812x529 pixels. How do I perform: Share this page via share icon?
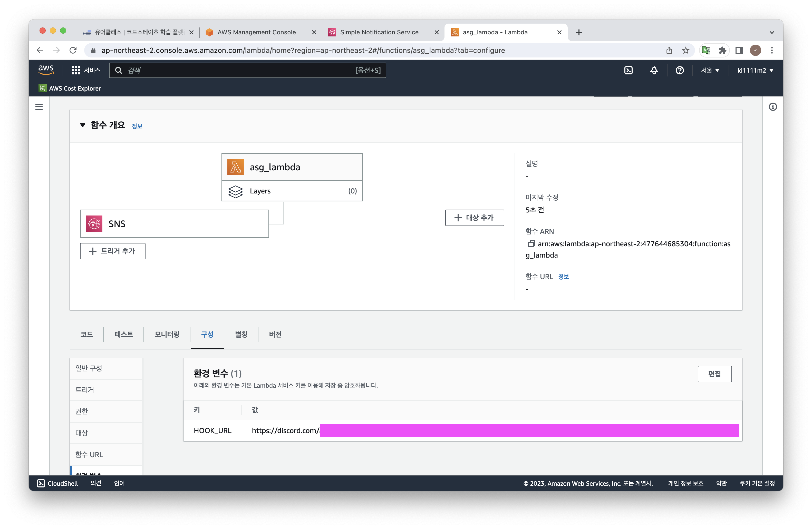(x=669, y=51)
